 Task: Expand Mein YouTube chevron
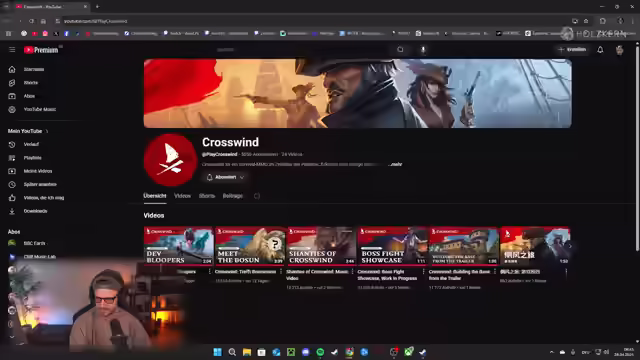tap(47, 131)
